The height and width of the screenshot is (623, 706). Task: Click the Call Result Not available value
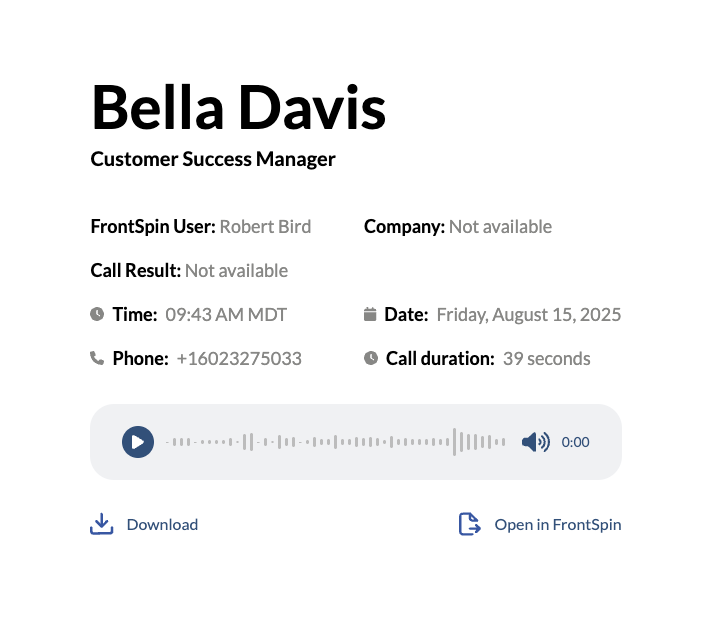(x=236, y=271)
